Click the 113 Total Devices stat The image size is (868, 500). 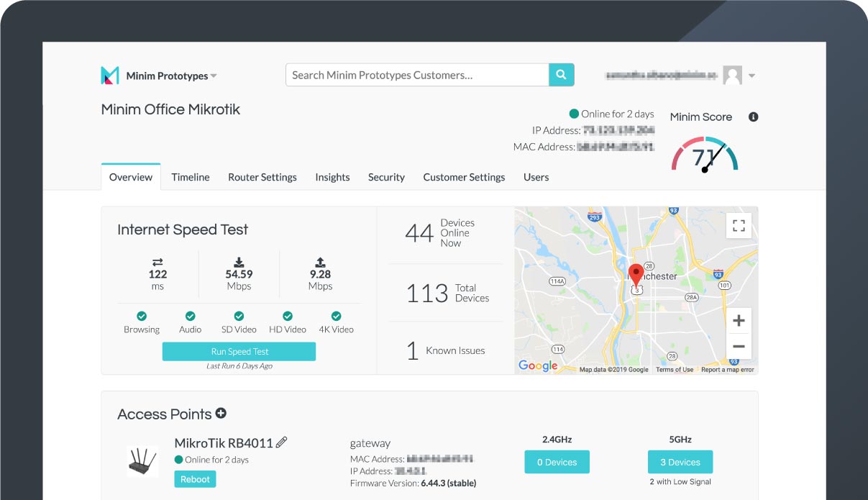(447, 293)
